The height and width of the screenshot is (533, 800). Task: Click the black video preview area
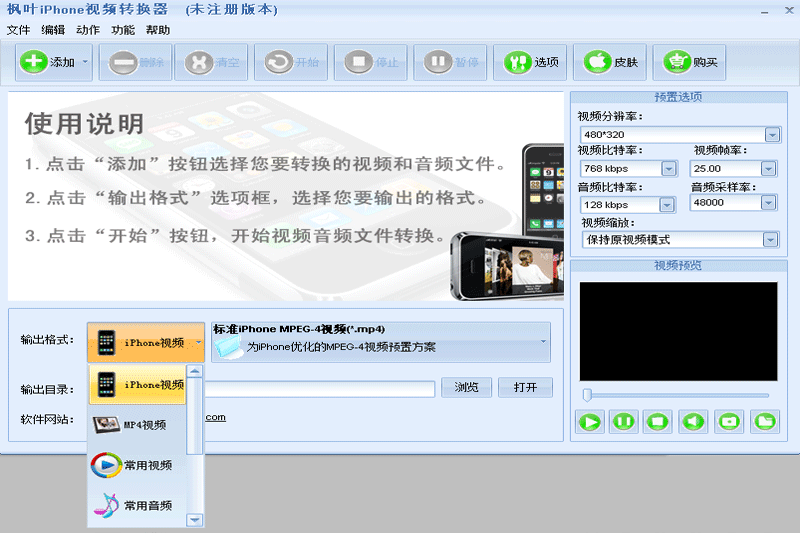[678, 331]
